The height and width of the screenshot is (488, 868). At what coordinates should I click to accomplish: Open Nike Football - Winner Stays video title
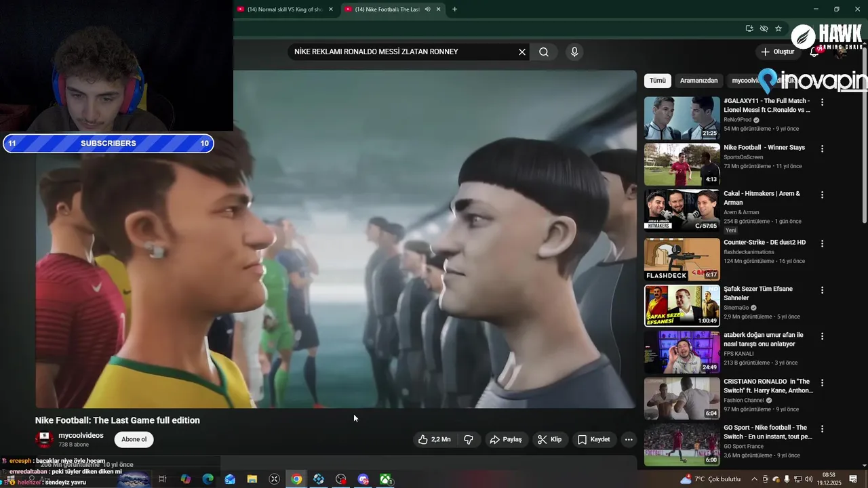pyautogui.click(x=764, y=147)
